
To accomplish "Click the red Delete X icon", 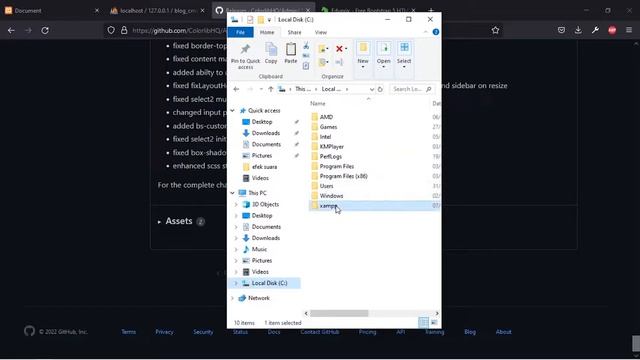I will 339,49.
